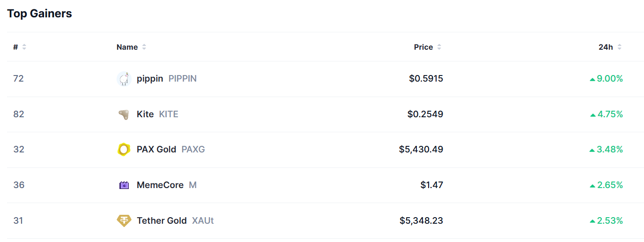Sort by 24h change using arrows
Screen dimensions: 644x242
click(x=620, y=47)
